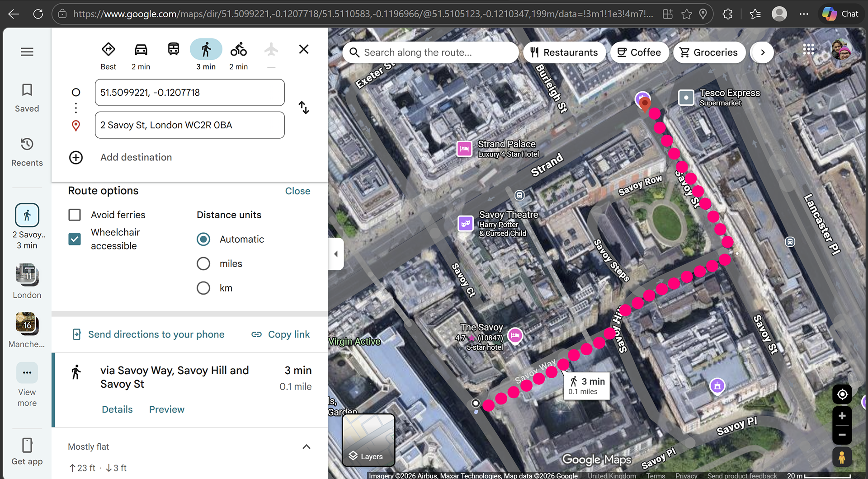Activate Street View pegman
The image size is (868, 479).
tap(842, 457)
